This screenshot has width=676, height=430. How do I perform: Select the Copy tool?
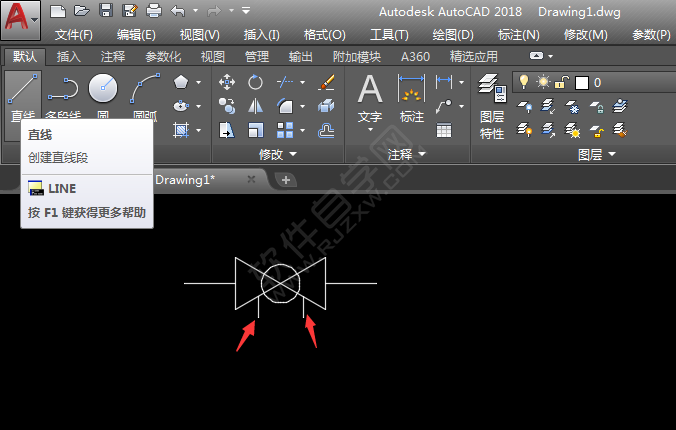pyautogui.click(x=227, y=106)
